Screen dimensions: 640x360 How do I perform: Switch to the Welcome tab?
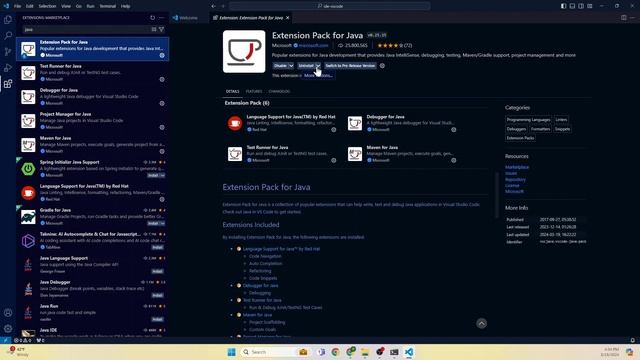click(x=185, y=18)
